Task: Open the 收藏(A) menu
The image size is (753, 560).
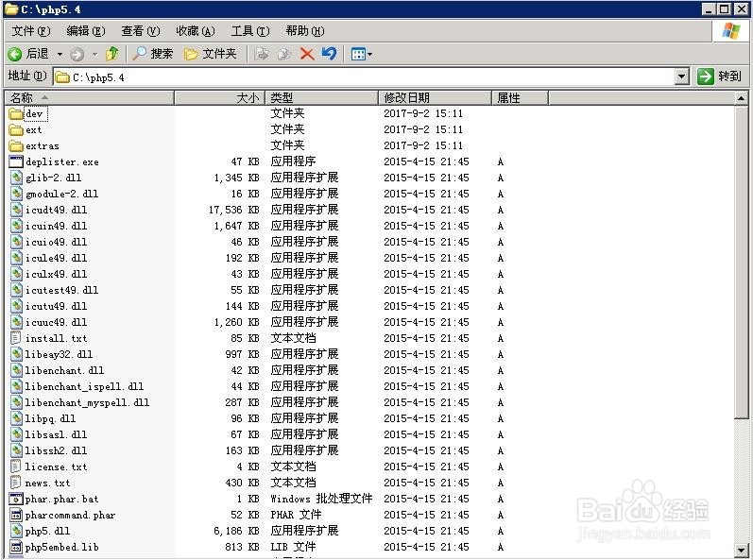Action: point(195,31)
